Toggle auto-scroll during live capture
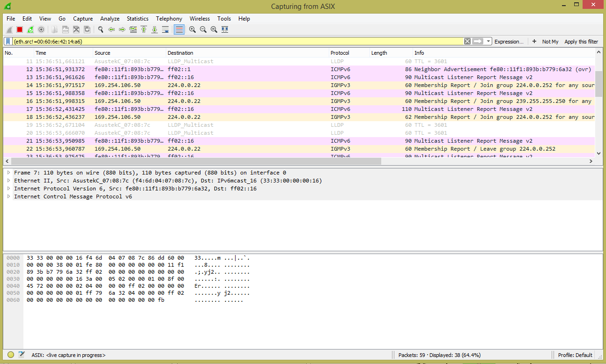 click(x=165, y=29)
